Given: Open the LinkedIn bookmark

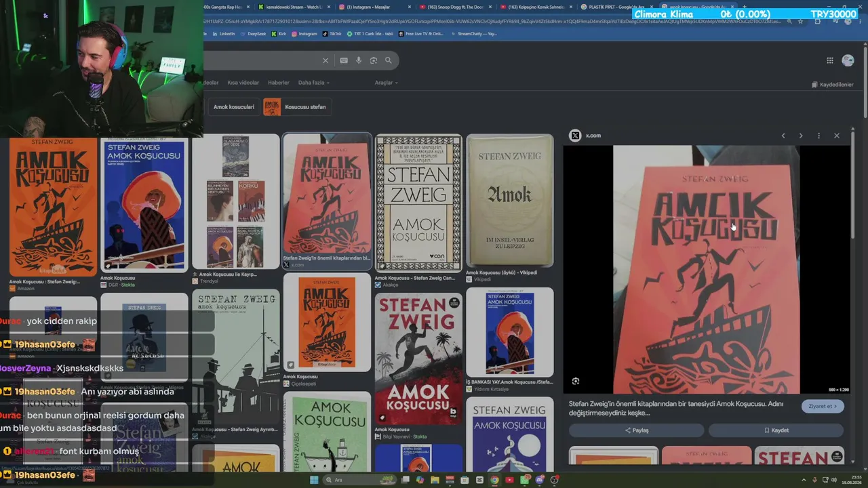Looking at the screenshot, I should 223,34.
